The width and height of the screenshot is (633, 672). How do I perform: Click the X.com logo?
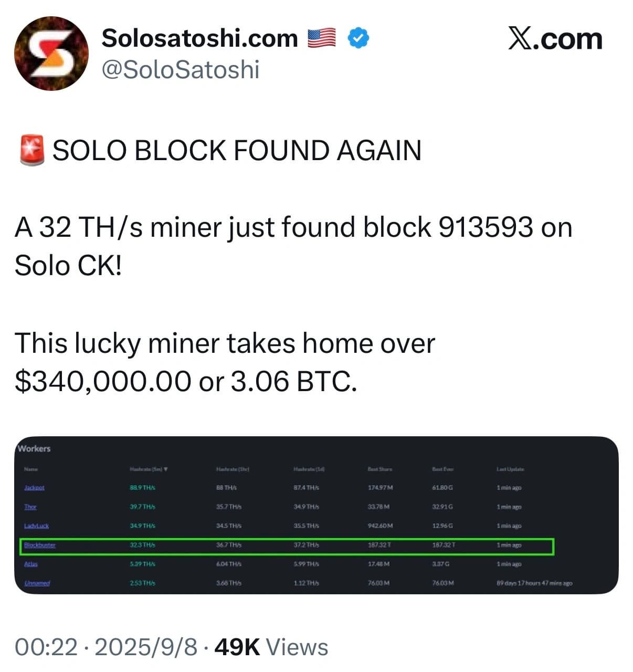tap(555, 39)
